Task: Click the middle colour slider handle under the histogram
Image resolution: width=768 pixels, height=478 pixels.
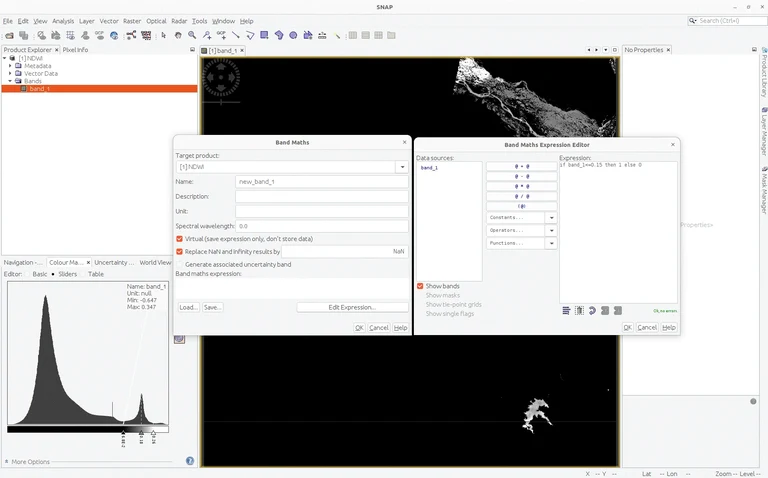Action: click(x=141, y=433)
